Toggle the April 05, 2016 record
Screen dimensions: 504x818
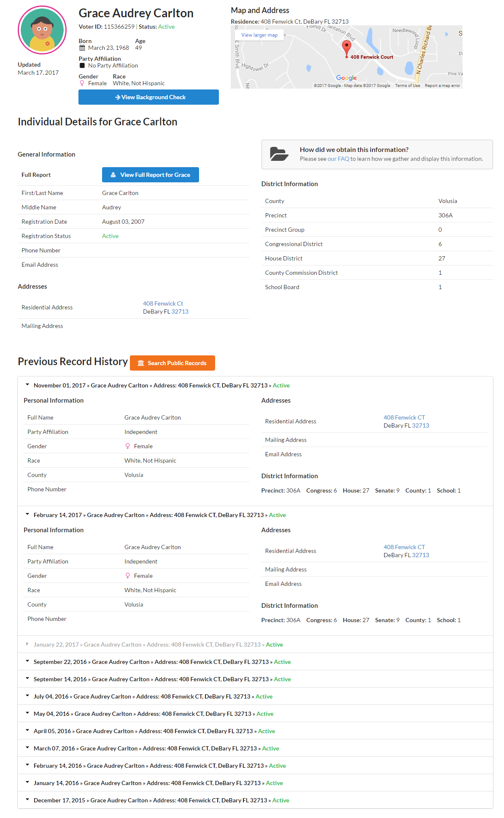pyautogui.click(x=255, y=731)
